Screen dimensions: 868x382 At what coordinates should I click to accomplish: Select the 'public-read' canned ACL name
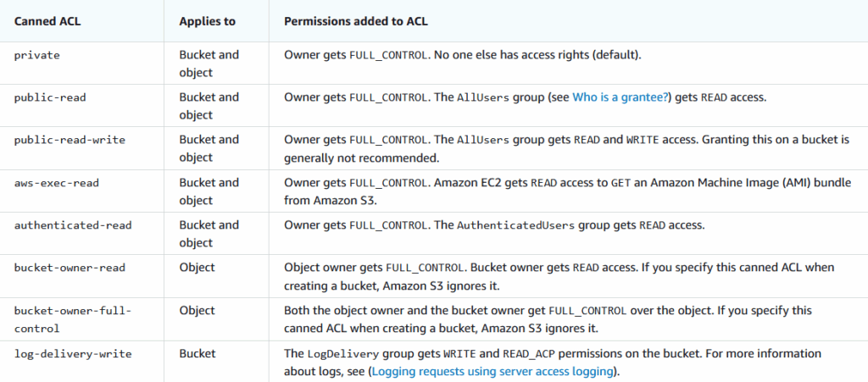click(50, 98)
